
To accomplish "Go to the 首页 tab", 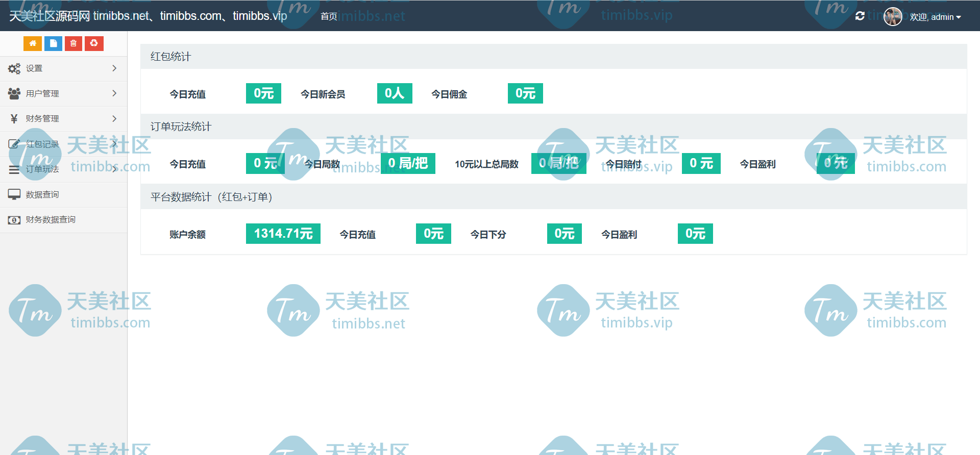I will (x=329, y=16).
